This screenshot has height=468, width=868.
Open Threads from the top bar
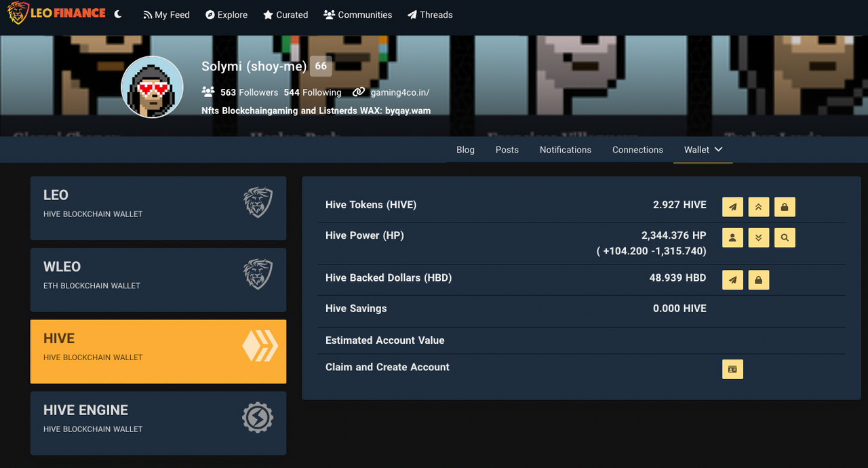coord(430,15)
